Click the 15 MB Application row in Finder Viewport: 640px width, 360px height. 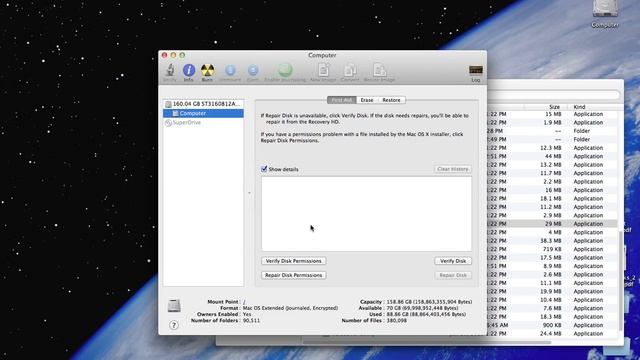[x=552, y=114]
